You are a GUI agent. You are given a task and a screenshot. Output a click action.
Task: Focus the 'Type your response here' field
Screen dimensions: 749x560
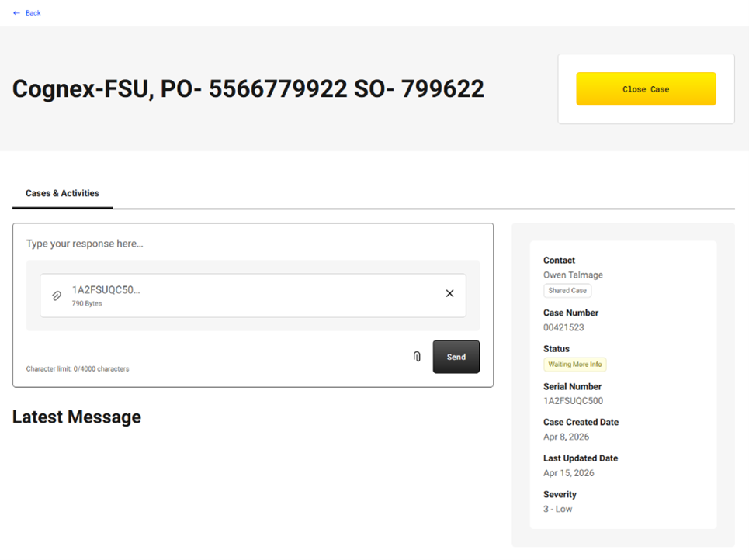pos(253,244)
